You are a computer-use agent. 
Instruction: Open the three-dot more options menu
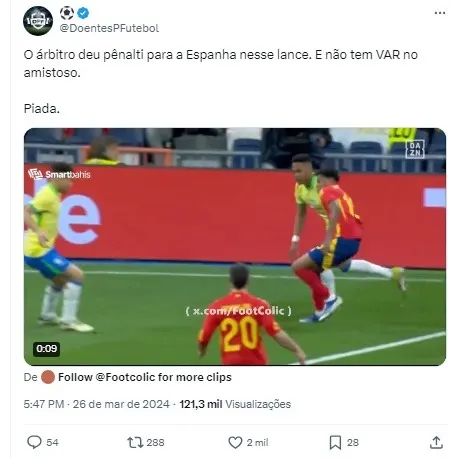pyautogui.click(x=440, y=13)
